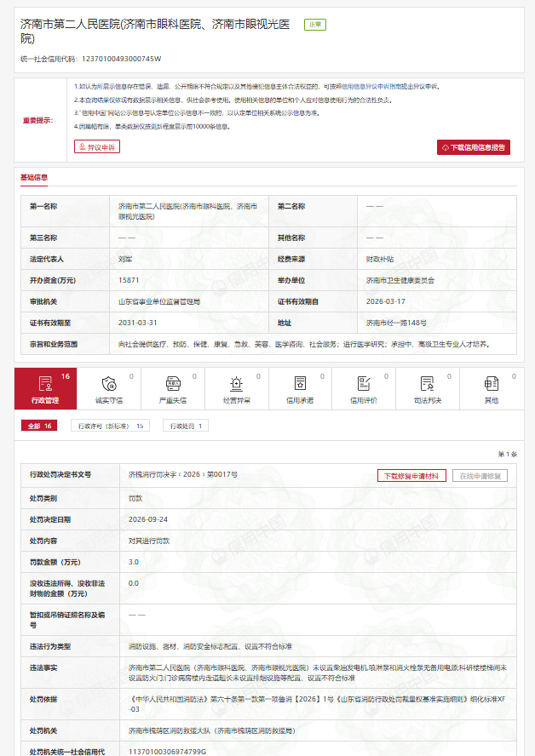Click 下载信用信息报告 red button

[474, 147]
